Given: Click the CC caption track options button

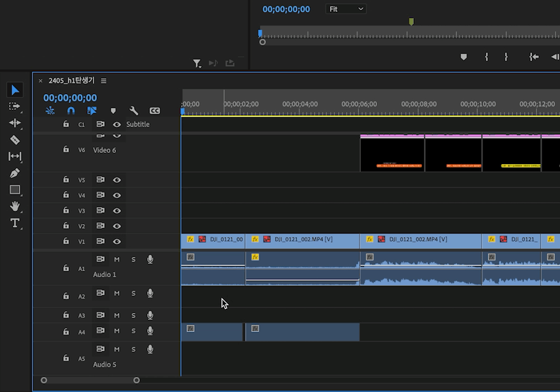Looking at the screenshot, I should (x=154, y=111).
